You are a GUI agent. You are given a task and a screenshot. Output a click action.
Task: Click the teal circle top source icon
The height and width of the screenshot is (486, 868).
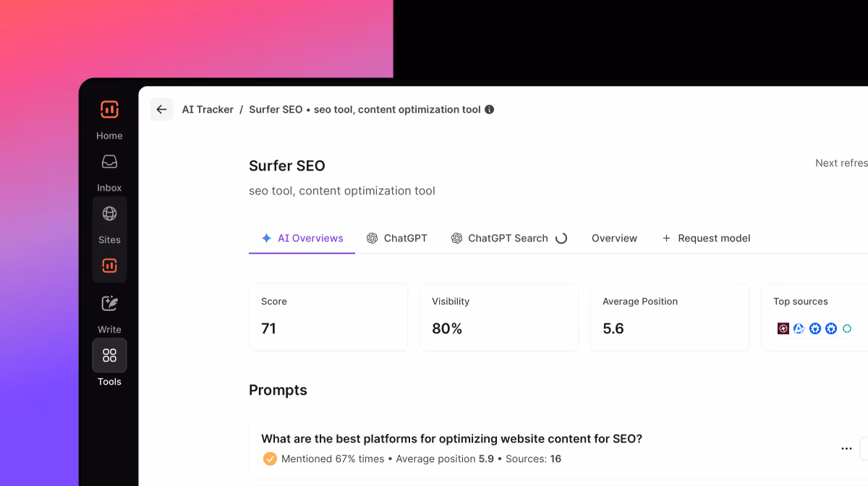point(847,328)
